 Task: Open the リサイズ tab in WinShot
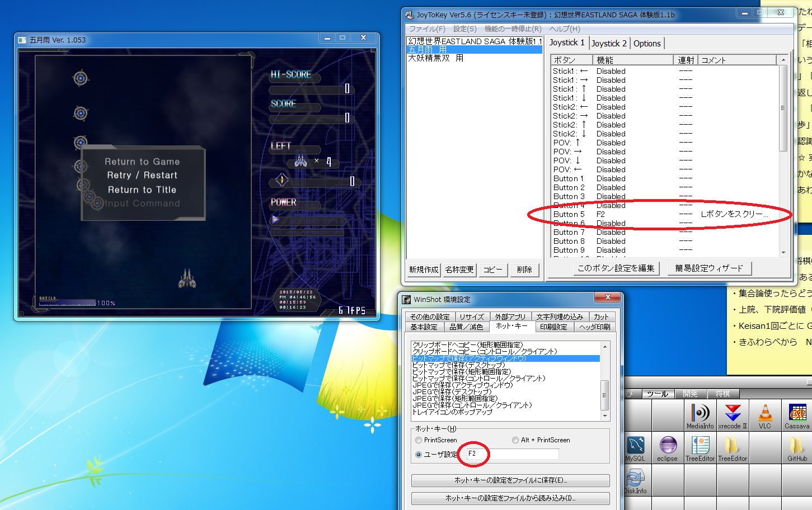click(x=473, y=317)
